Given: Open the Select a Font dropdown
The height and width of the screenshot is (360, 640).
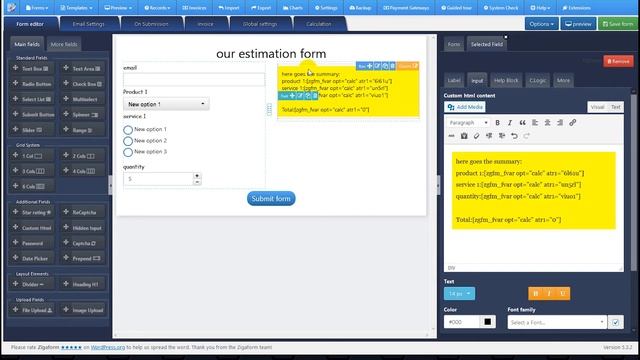Looking at the screenshot, I should click(557, 322).
